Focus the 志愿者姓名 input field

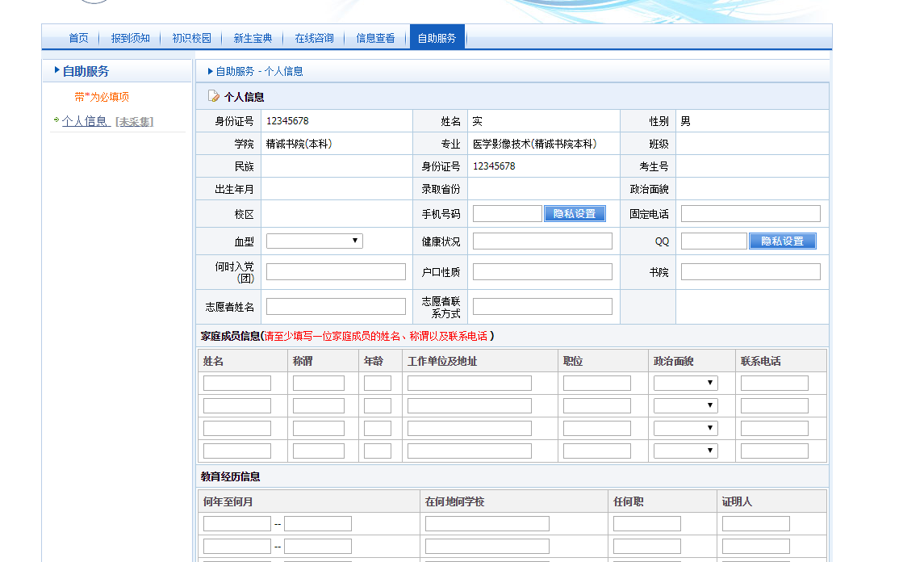pyautogui.click(x=336, y=307)
